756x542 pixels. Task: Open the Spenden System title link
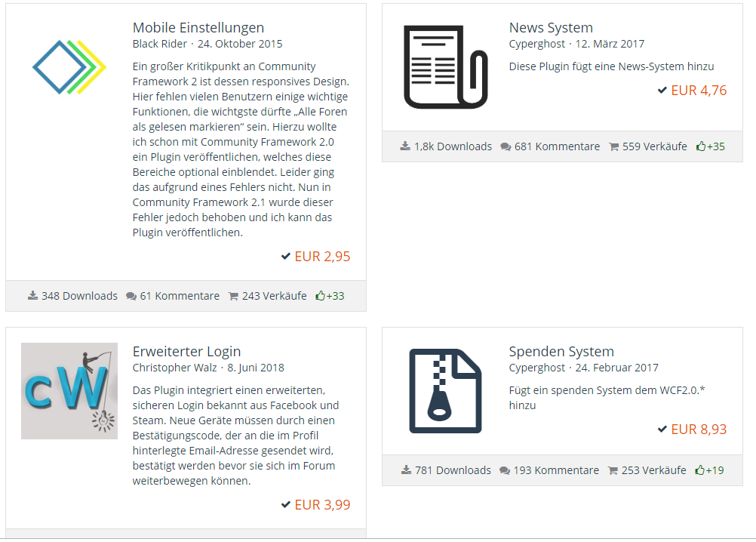[561, 352]
